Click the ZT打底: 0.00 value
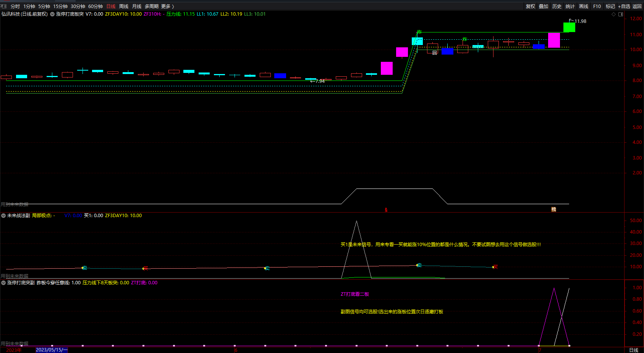The width and height of the screenshot is (644, 353). coord(144,283)
